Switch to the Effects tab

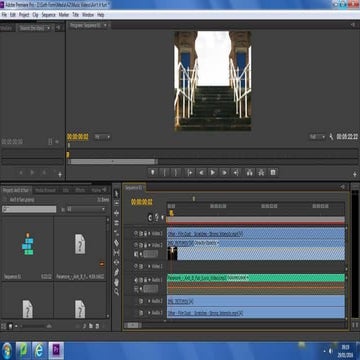click(80, 190)
